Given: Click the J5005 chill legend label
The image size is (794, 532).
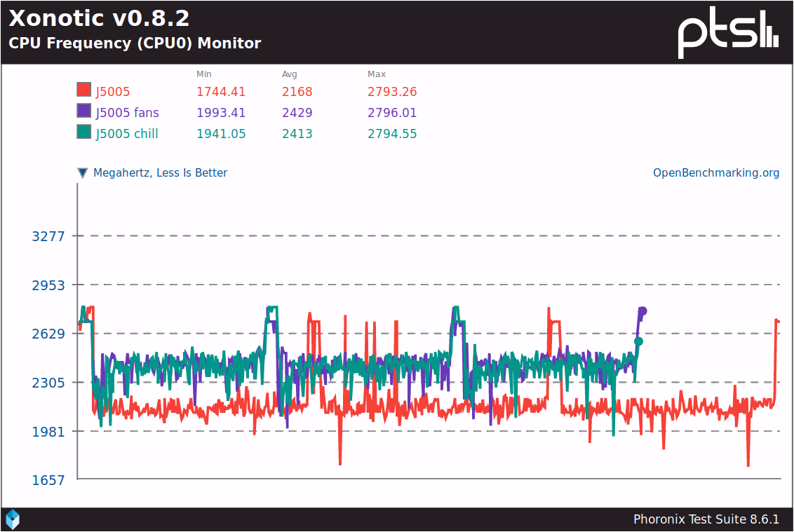Looking at the screenshot, I should [x=127, y=134].
